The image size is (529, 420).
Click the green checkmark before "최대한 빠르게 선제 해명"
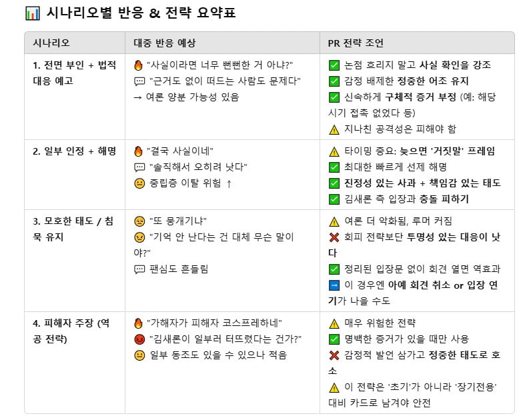tap(334, 167)
